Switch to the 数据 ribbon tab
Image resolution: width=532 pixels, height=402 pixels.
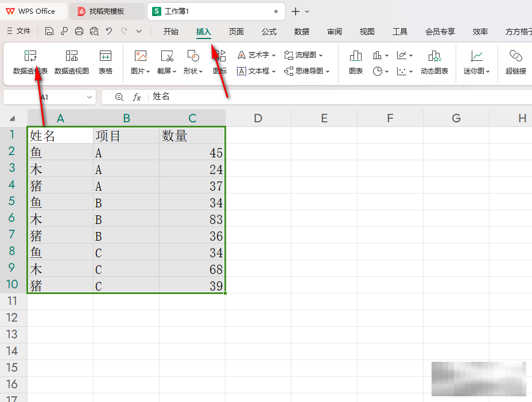click(301, 32)
